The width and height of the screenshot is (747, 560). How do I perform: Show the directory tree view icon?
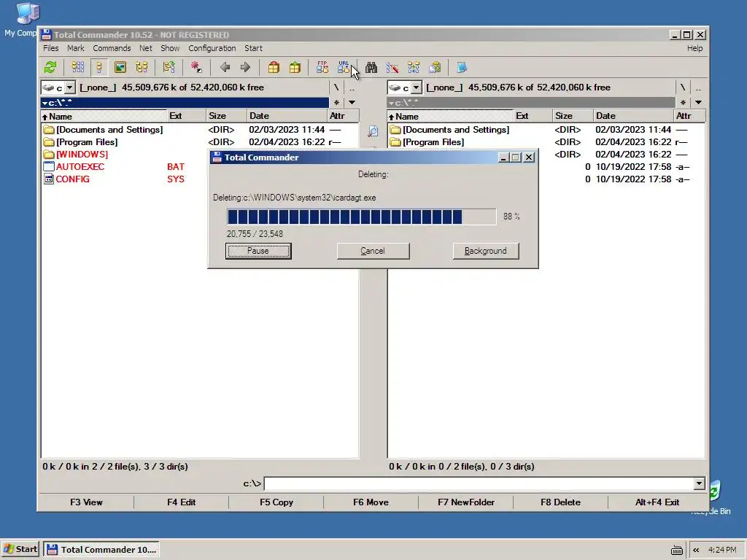[x=142, y=67]
